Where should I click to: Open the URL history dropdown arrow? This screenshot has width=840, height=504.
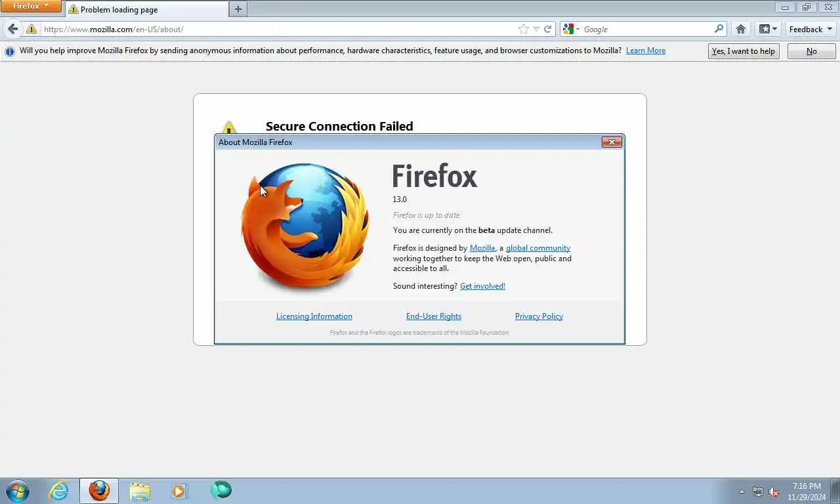coord(536,29)
